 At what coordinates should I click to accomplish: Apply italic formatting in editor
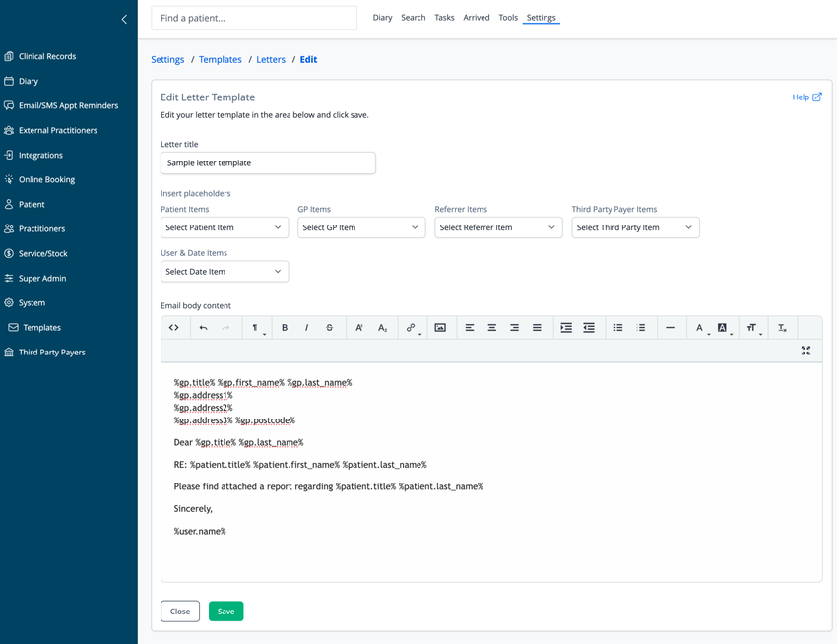pyautogui.click(x=307, y=327)
